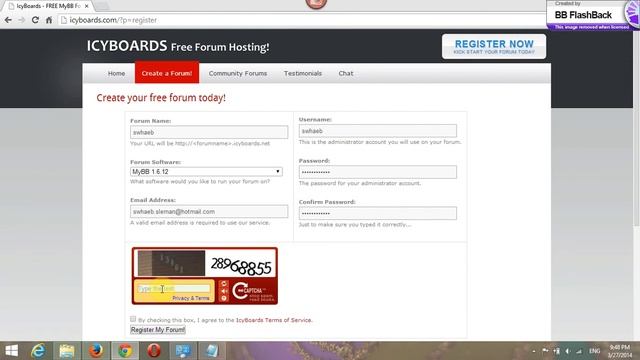Click the Register My Forum! button

pos(158,330)
